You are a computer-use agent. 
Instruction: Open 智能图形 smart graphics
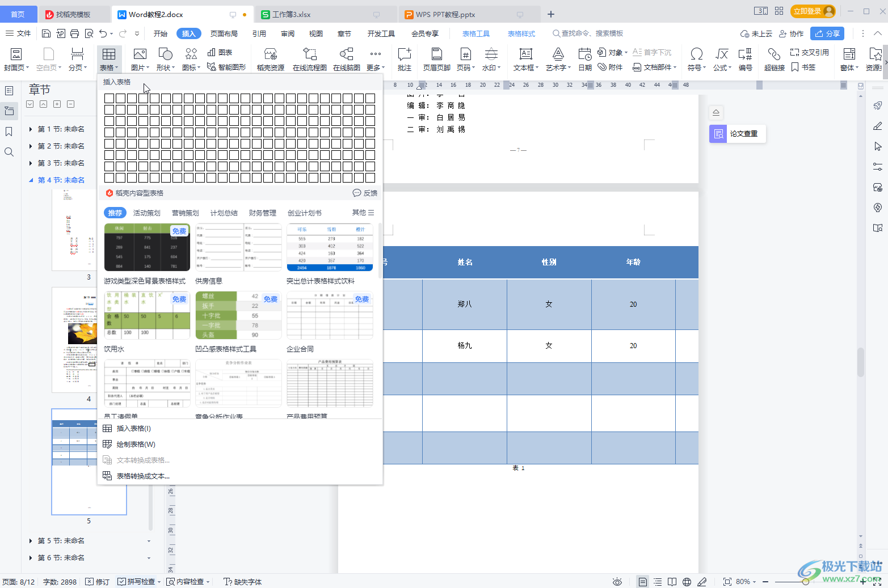pyautogui.click(x=226, y=67)
